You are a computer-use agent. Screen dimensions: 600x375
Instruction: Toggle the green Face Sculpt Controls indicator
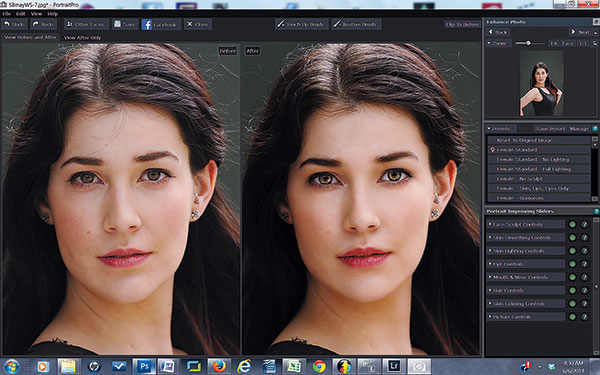pos(572,225)
